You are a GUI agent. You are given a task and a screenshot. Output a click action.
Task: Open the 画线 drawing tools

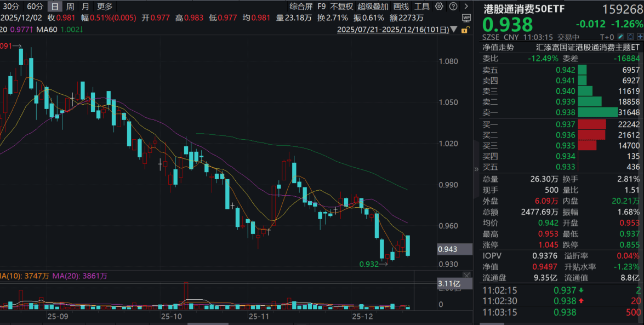401,7
